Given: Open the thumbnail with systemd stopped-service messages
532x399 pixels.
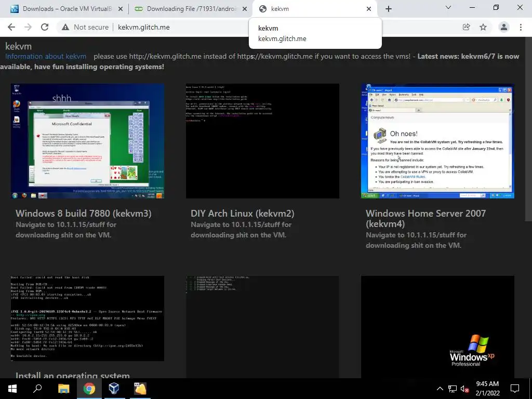Looking at the screenshot, I should (262, 327).
